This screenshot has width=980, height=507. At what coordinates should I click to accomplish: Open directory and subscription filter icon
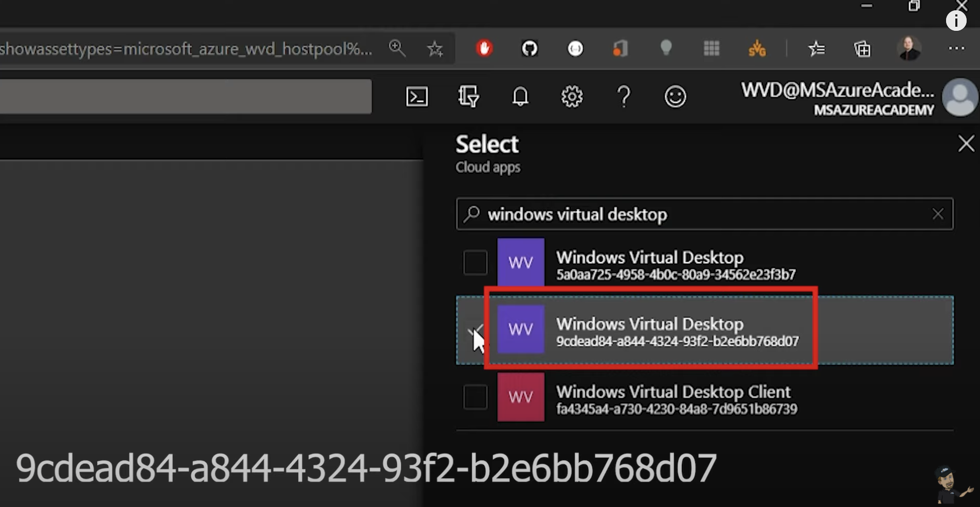468,97
